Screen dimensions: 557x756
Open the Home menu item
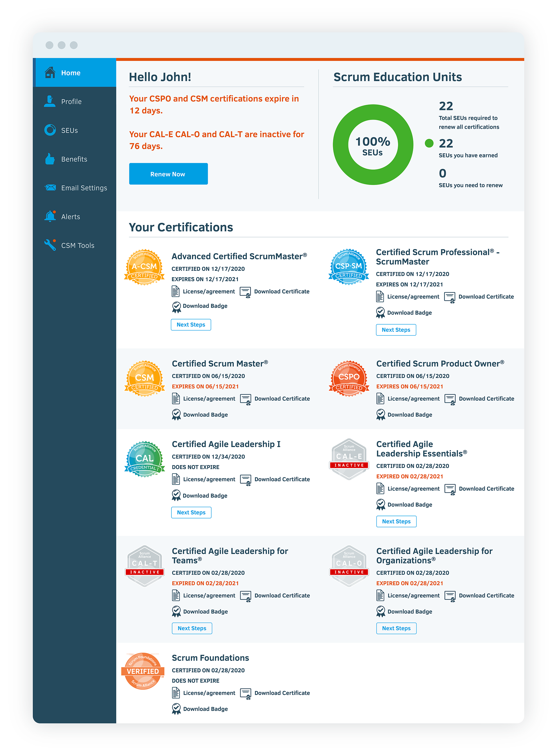pos(75,72)
